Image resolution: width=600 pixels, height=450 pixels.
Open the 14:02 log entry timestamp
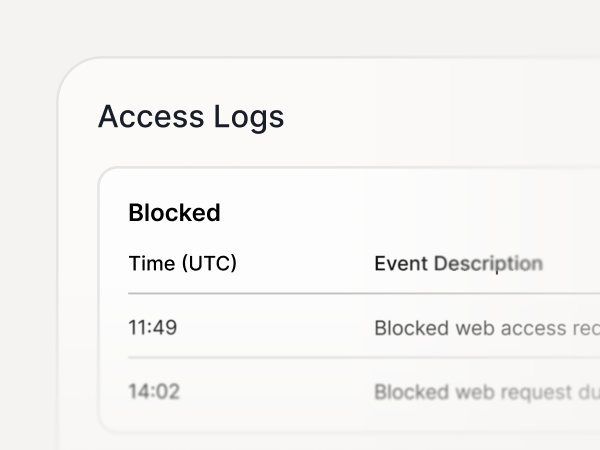point(154,391)
